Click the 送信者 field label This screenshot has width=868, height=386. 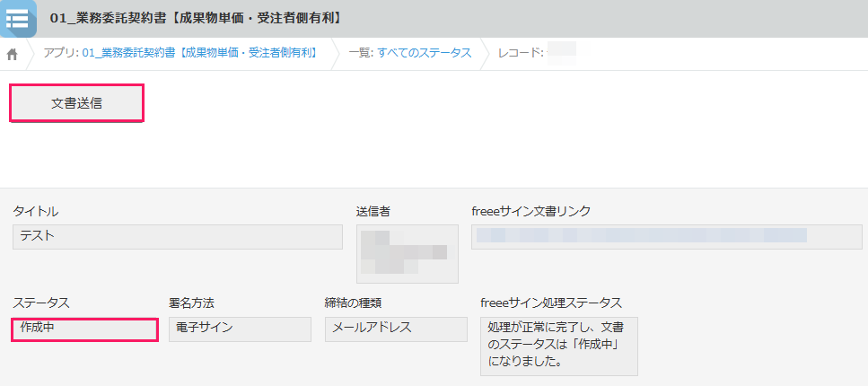(x=373, y=211)
